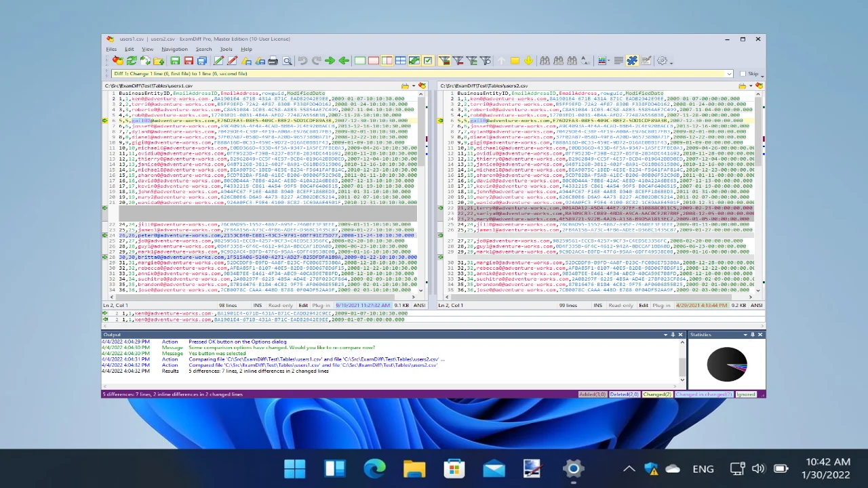Click the Output panel vertical scrollbar

[x=682, y=361]
